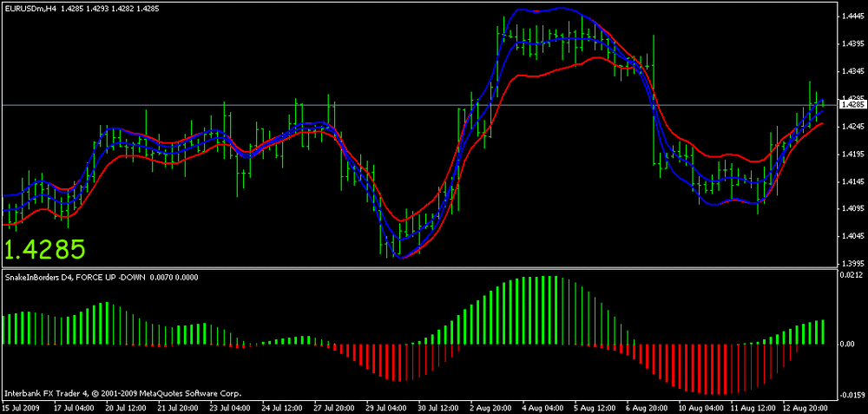
Task: Select the large green 1.4285 price label
Action: 45,250
